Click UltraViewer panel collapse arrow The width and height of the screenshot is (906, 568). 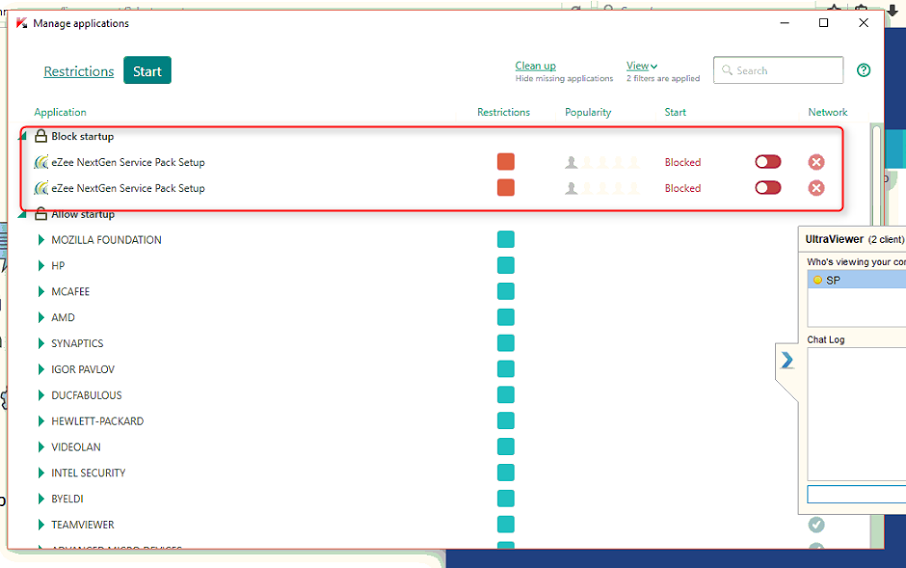[787, 361]
